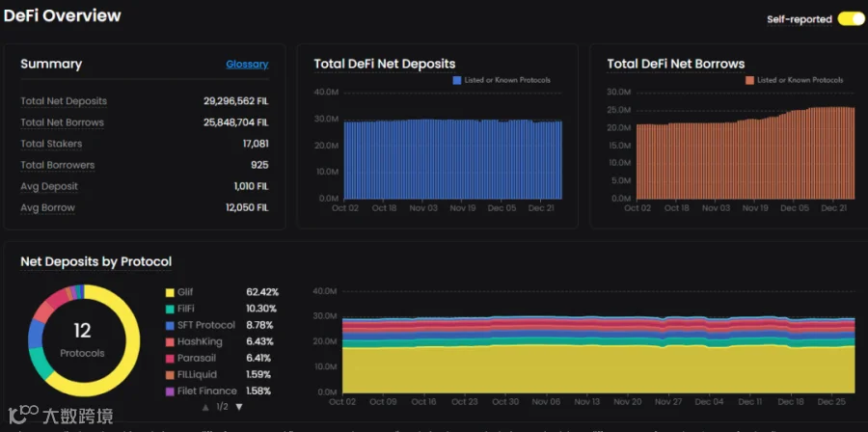Viewport: 868px width, 432px height.
Task: Click the yellow Glif segment of donut chart
Action: 131,346
